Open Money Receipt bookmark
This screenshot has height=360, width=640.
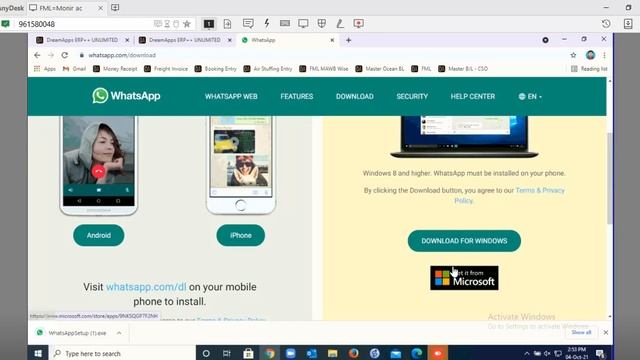[115, 69]
